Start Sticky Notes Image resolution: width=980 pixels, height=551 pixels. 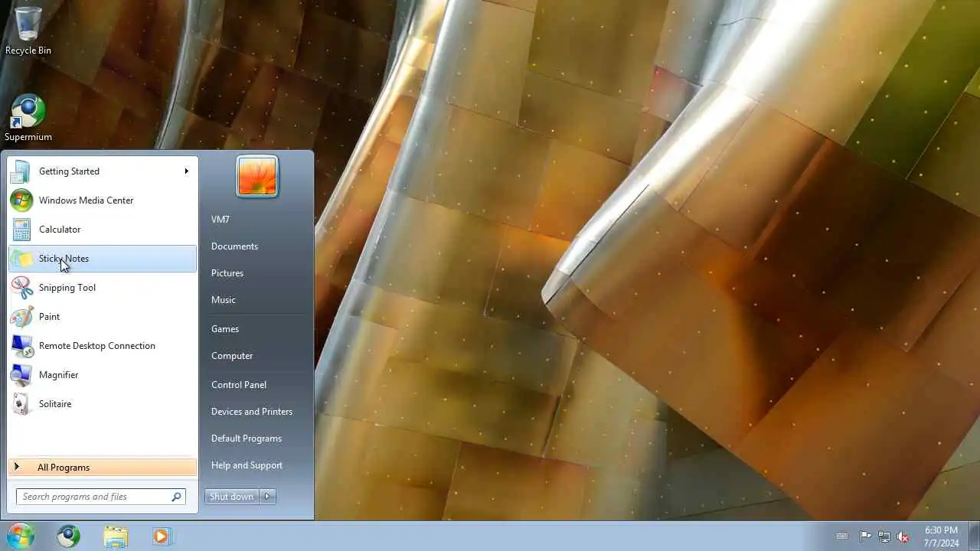tap(103, 259)
